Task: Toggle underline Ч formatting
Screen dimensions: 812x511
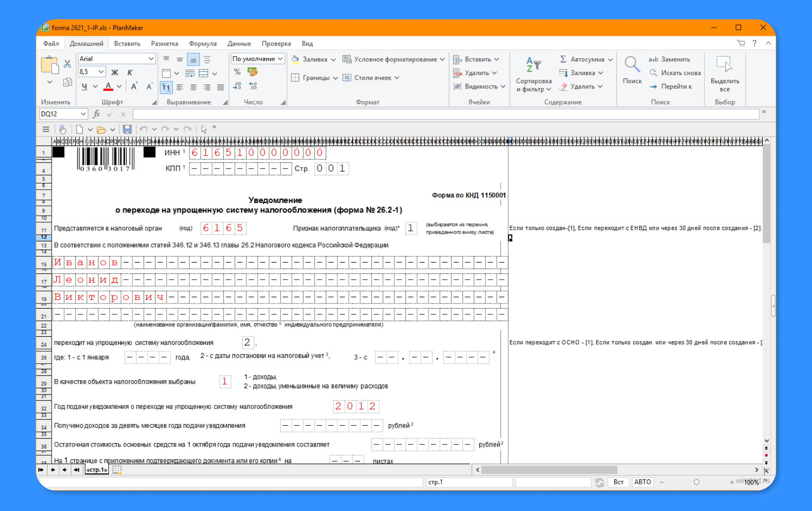Action: [84, 86]
